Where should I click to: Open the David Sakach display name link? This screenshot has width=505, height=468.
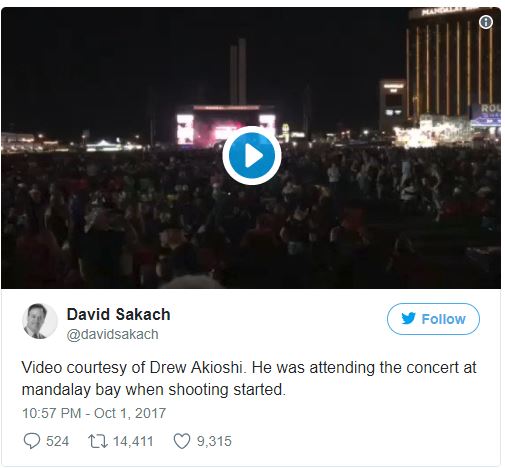click(119, 314)
